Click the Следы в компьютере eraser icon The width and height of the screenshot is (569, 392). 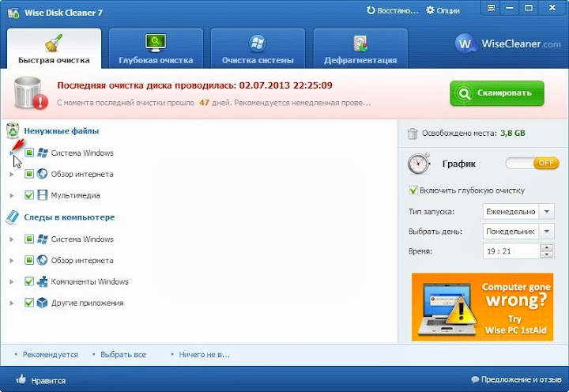(x=13, y=217)
